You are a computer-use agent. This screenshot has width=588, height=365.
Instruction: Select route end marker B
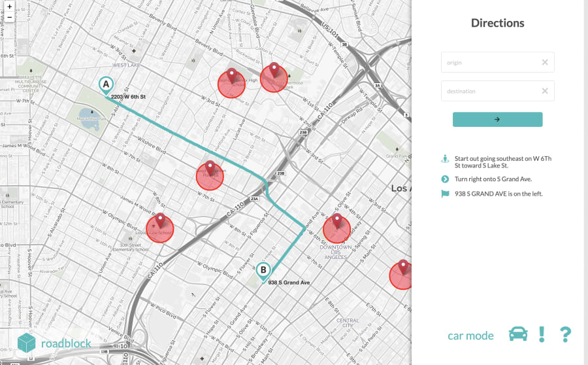[263, 271]
